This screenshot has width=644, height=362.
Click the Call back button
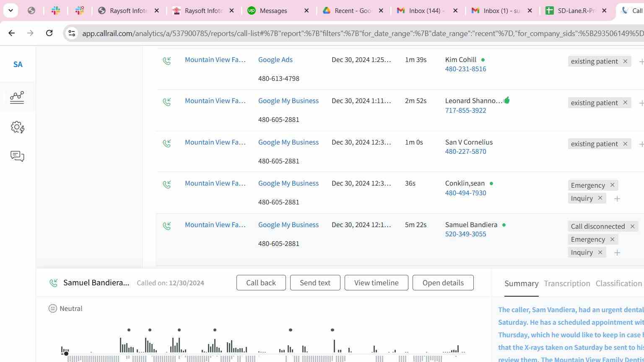[261, 283]
